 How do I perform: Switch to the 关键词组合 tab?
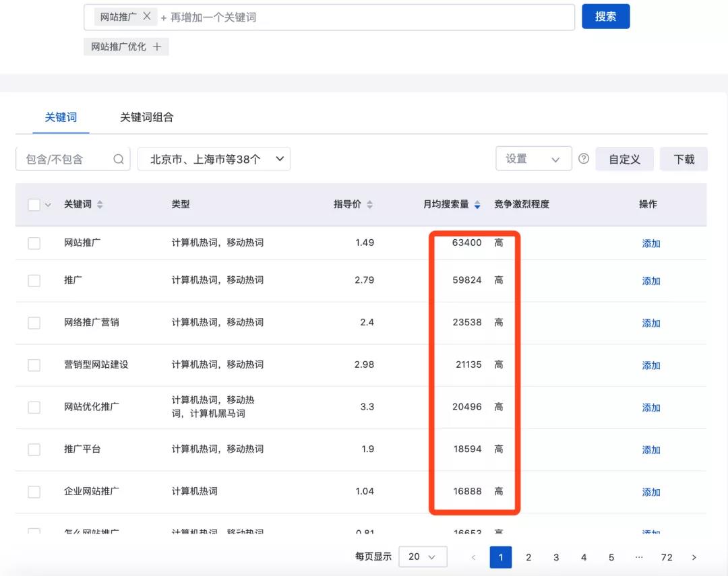pyautogui.click(x=146, y=117)
